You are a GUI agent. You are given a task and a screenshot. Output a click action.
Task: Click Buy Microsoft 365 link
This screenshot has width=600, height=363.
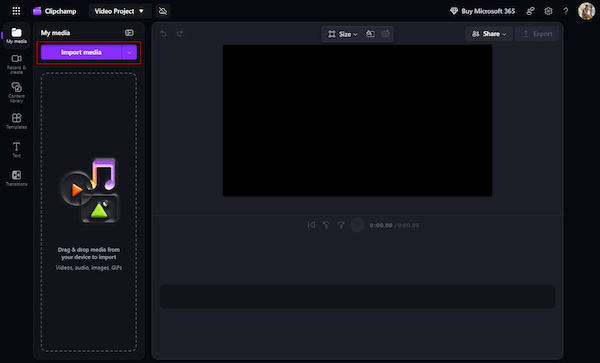click(x=482, y=11)
